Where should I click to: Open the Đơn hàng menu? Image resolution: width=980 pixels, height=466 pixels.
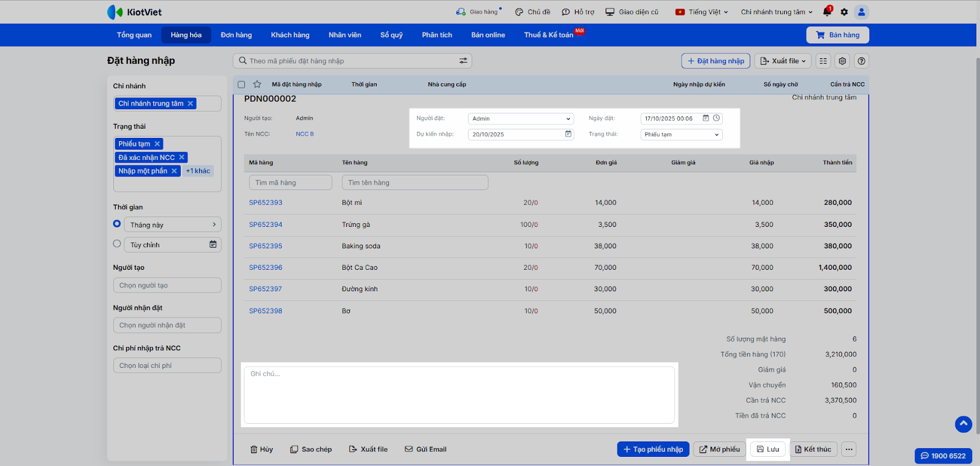236,35
